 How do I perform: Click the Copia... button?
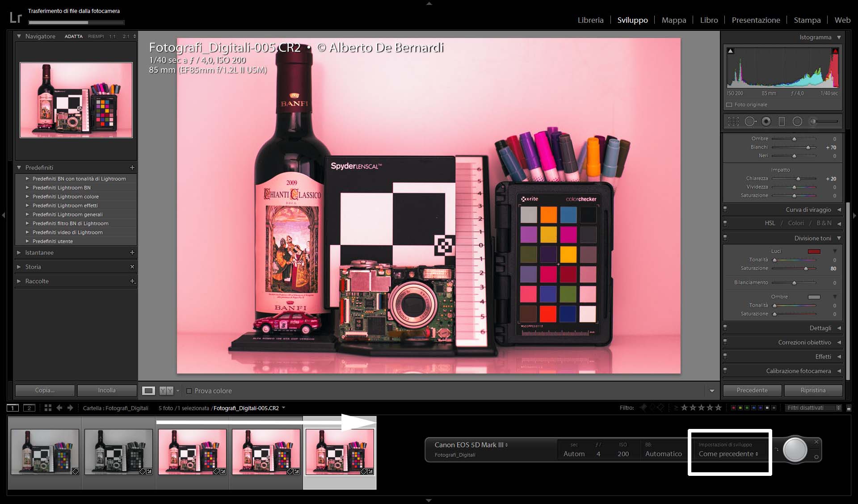45,390
